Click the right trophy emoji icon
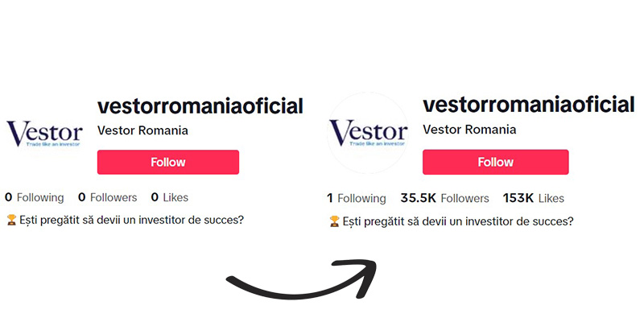This screenshot has height=322, width=644. pyautogui.click(x=334, y=222)
